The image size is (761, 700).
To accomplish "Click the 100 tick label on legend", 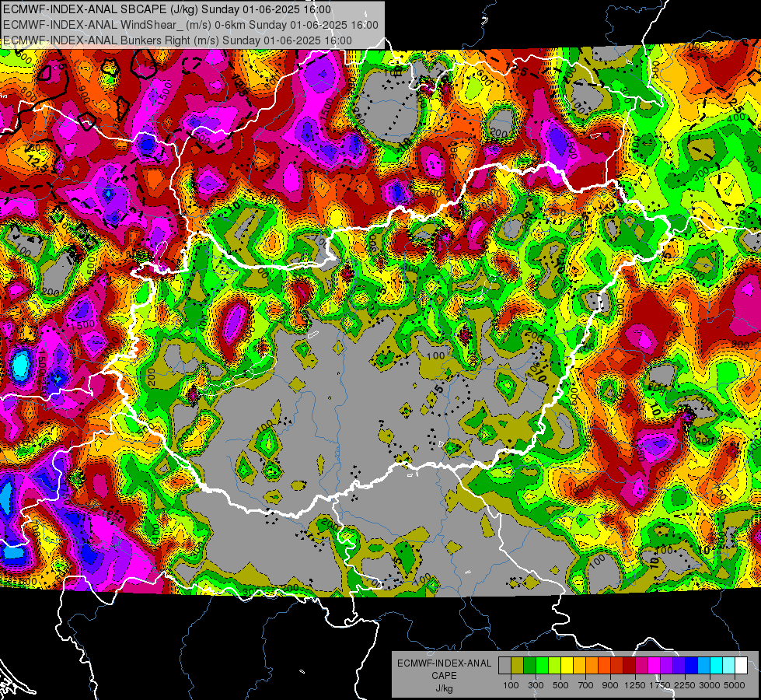I will point(511,685).
